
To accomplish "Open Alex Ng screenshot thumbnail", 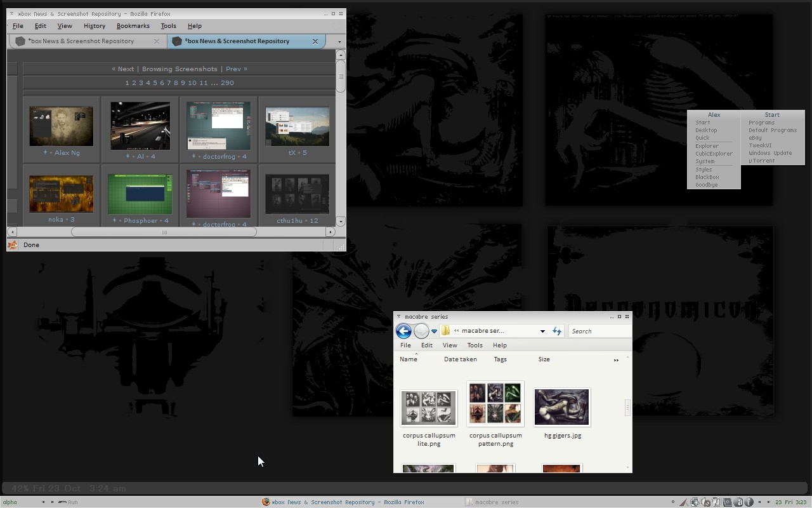I will [x=62, y=126].
